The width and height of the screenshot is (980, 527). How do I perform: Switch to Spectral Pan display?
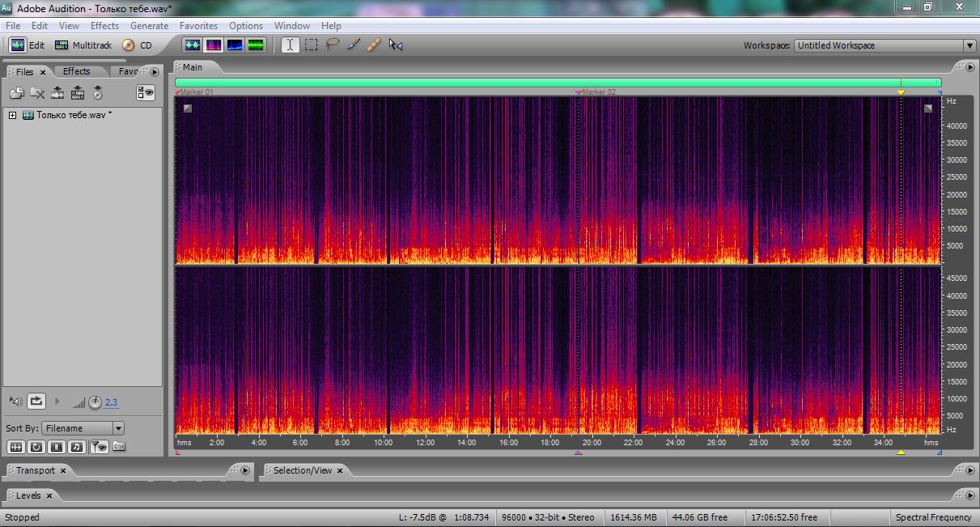[x=235, y=45]
